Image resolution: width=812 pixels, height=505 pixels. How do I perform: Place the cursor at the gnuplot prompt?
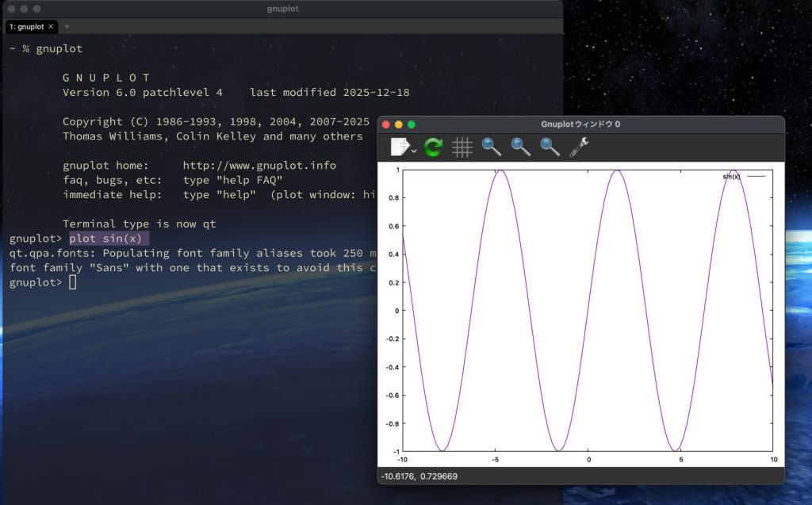71,281
